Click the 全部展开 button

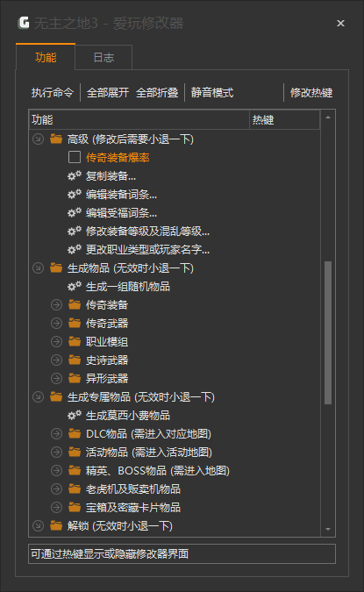[x=108, y=92]
